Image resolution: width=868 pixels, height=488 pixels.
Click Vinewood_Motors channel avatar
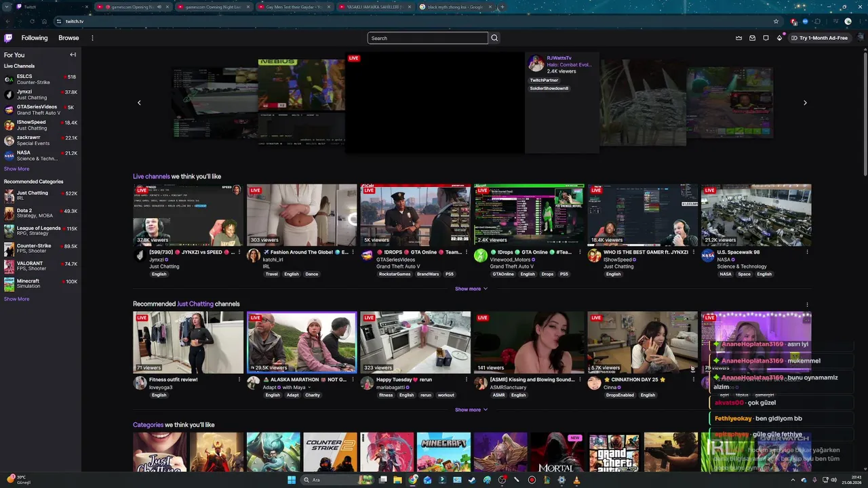tap(481, 256)
